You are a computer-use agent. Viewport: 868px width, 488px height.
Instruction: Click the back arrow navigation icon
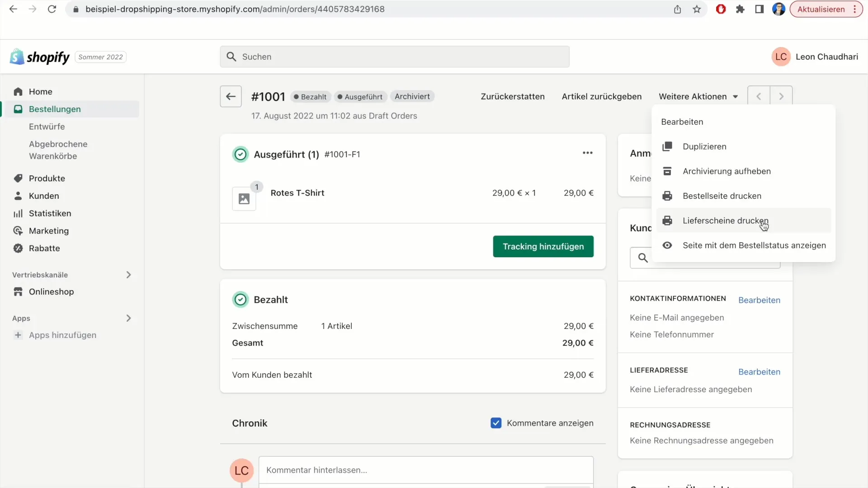(x=231, y=97)
